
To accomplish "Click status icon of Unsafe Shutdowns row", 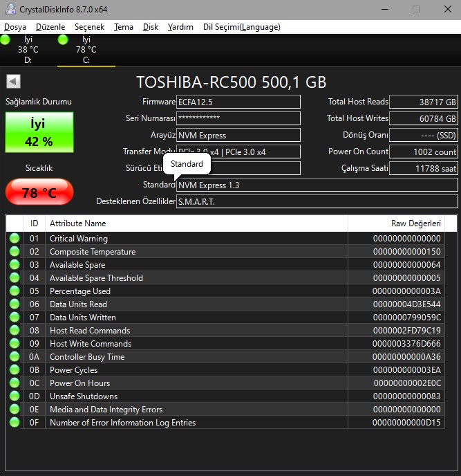I will pyautogui.click(x=15, y=396).
